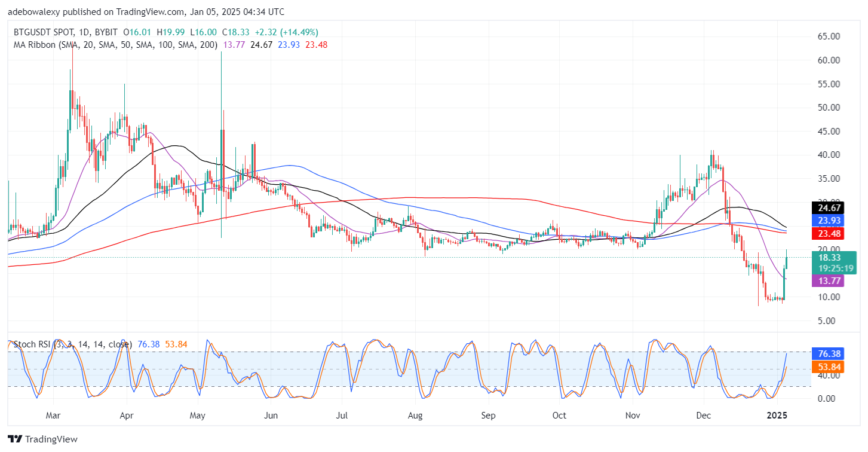Screen dimensions: 868x452
Task: Click the red 23.48 SMA price label
Action: pyautogui.click(x=827, y=233)
